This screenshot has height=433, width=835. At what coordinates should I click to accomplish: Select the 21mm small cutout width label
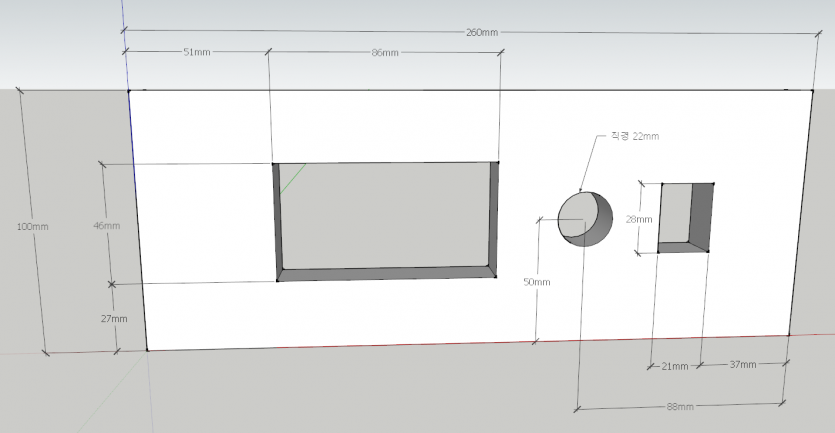pyautogui.click(x=675, y=366)
